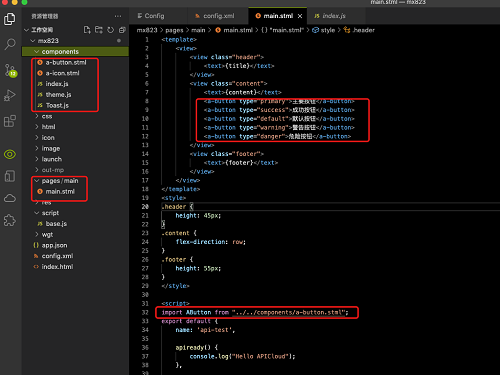Close the main.stml tab
The image size is (500, 375).
300,16
